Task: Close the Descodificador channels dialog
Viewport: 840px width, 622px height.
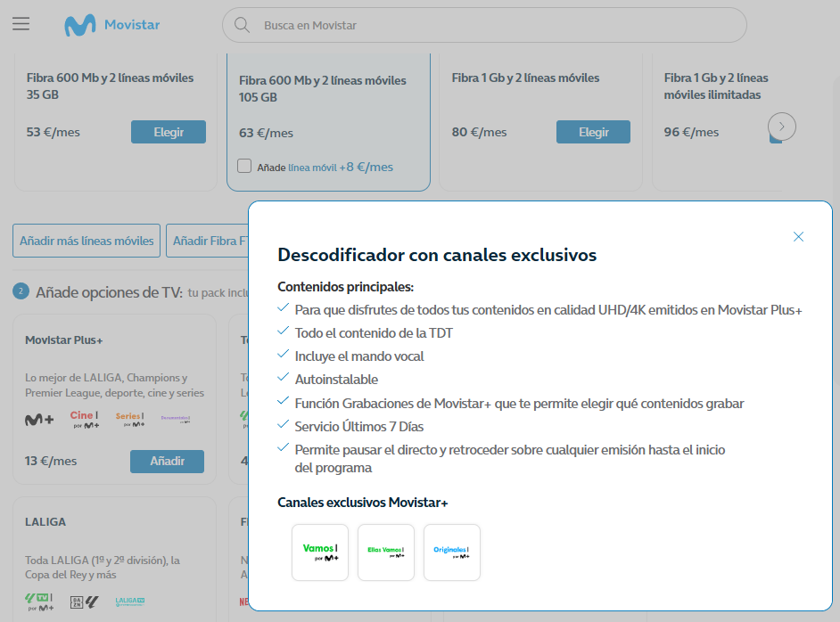Action: (x=798, y=236)
